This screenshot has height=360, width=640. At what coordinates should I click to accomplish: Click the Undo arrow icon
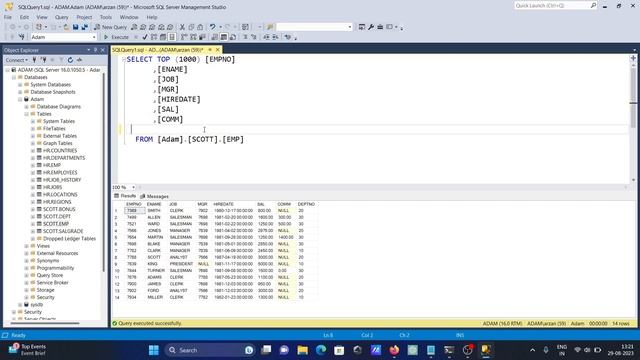click(x=212, y=27)
